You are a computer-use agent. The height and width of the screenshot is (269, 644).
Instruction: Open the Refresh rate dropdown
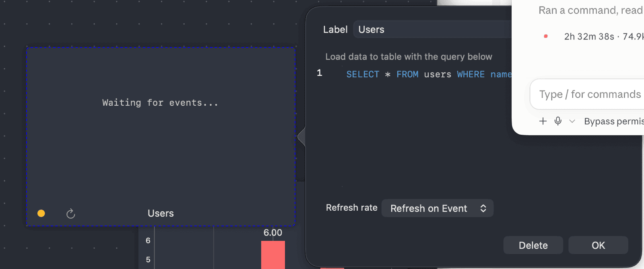(x=438, y=208)
